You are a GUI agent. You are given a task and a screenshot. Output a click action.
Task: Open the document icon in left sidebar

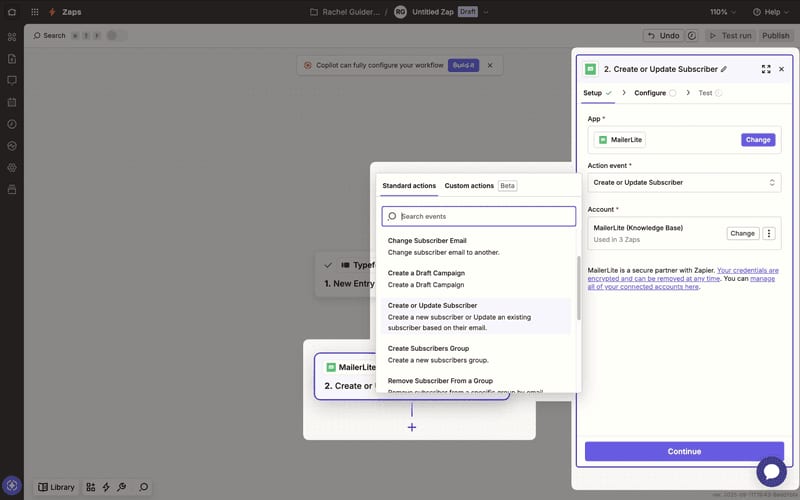[x=12, y=59]
